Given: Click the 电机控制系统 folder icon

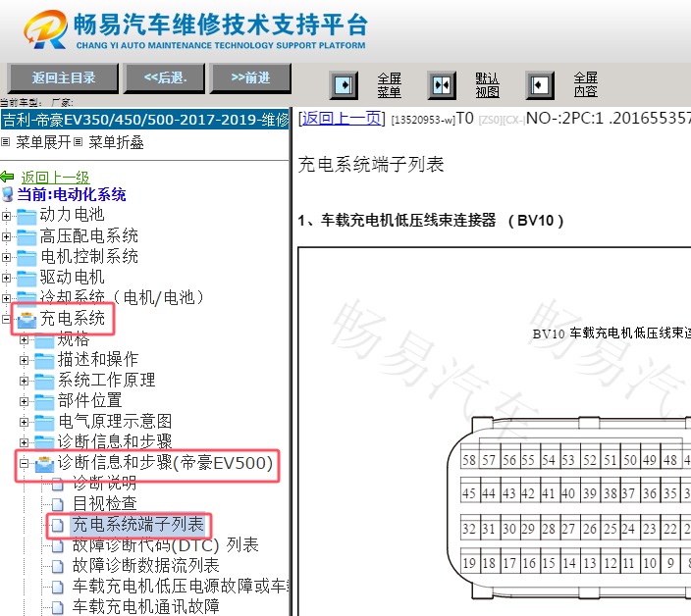Looking at the screenshot, I should [27, 258].
